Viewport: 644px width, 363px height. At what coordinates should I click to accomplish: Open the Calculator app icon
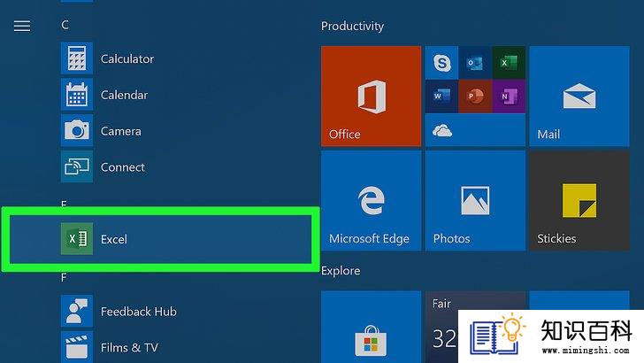point(77,58)
